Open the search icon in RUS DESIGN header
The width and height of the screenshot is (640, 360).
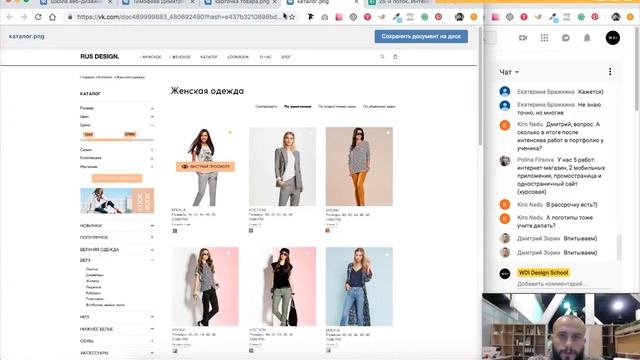pyautogui.click(x=382, y=57)
